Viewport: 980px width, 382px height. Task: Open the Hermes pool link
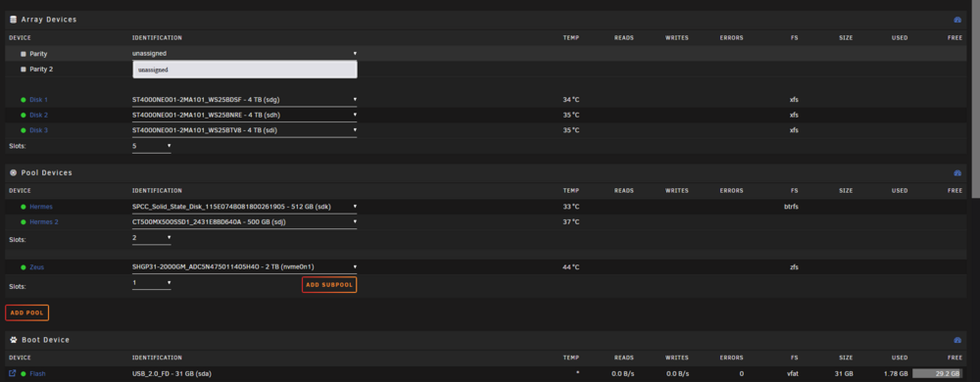coord(41,207)
